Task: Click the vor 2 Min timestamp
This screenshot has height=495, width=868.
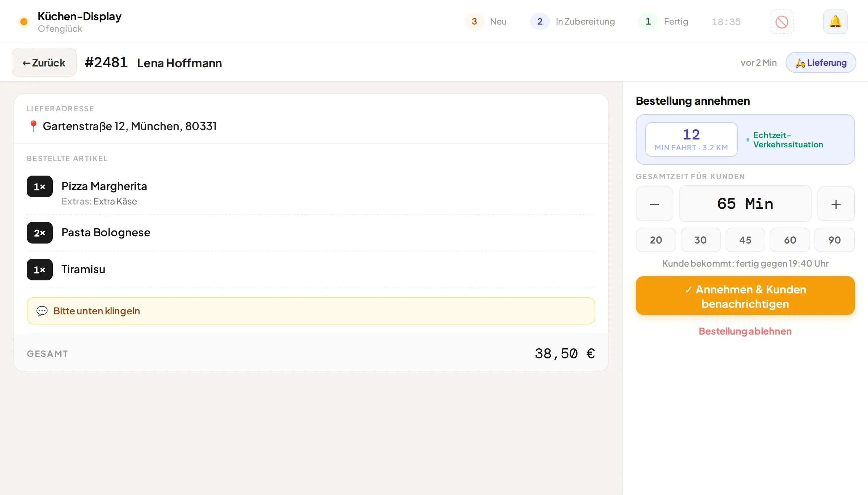Action: pos(758,63)
